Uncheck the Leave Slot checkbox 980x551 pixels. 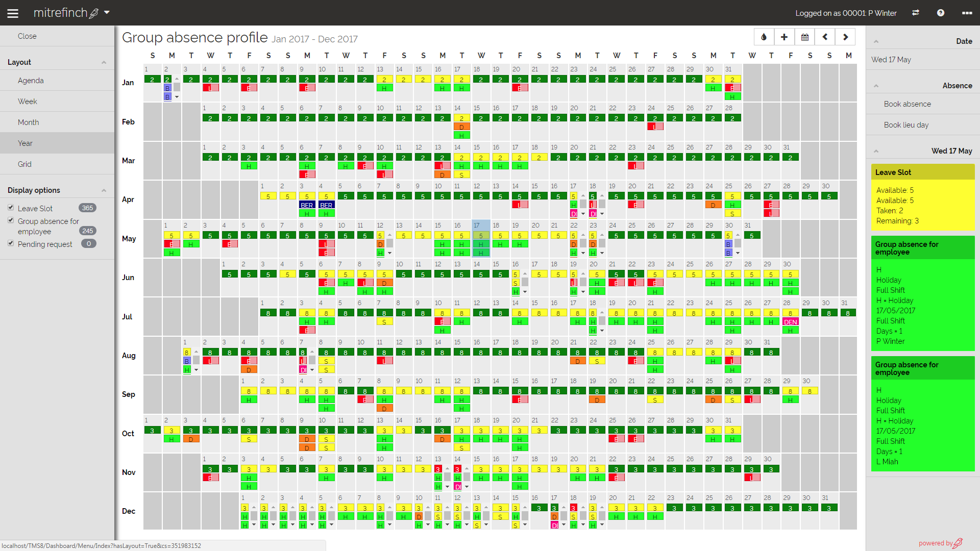pyautogui.click(x=11, y=208)
